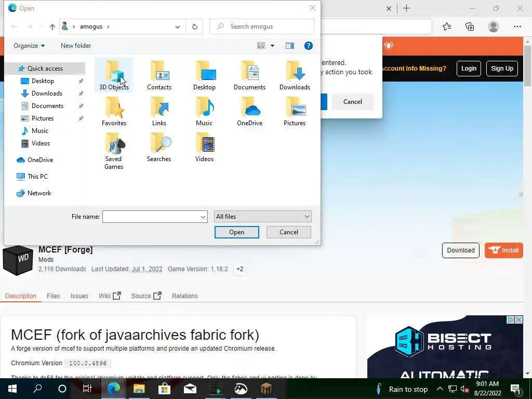The height and width of the screenshot is (399, 532).
Task: Select the Pictures folder in file list
Action: 295,111
